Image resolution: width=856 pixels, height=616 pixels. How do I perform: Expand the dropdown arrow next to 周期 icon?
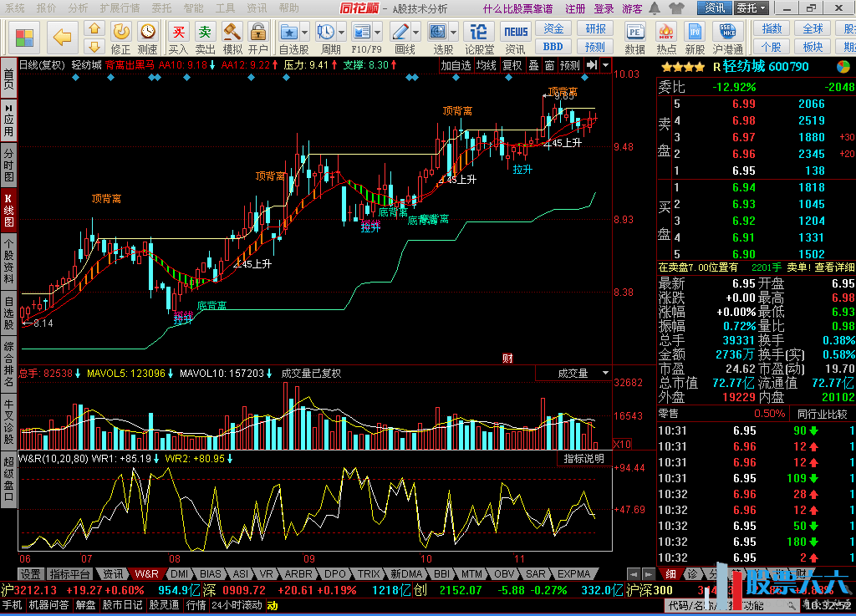(x=341, y=33)
